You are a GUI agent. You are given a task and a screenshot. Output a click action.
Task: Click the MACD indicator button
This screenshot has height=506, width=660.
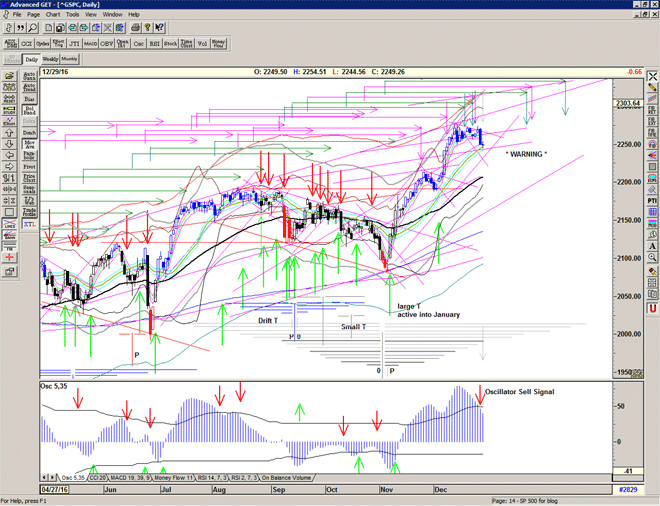(x=91, y=43)
